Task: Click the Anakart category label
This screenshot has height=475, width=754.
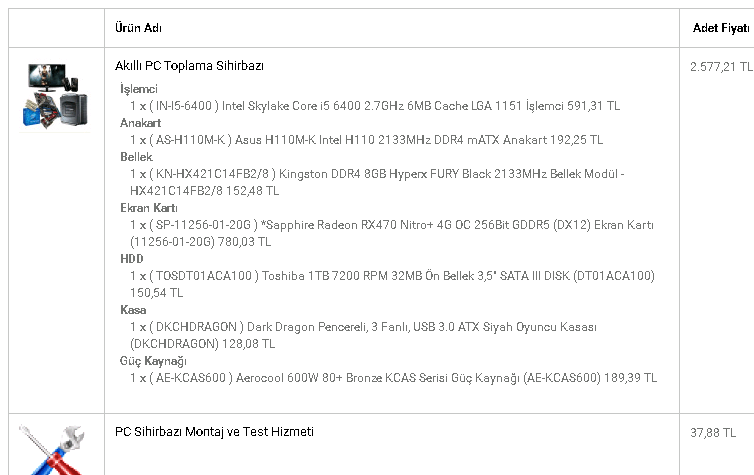Action: coord(141,122)
